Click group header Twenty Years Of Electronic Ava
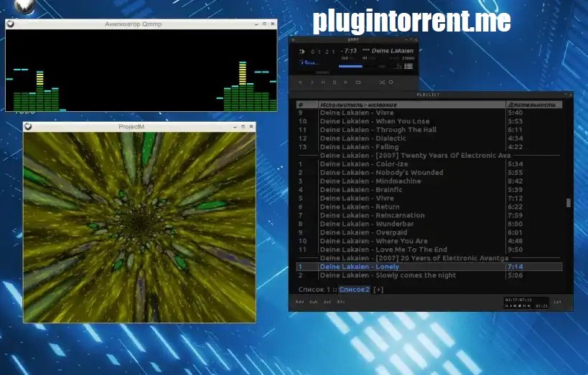Screen dimensions: 588x375 pos(415,156)
